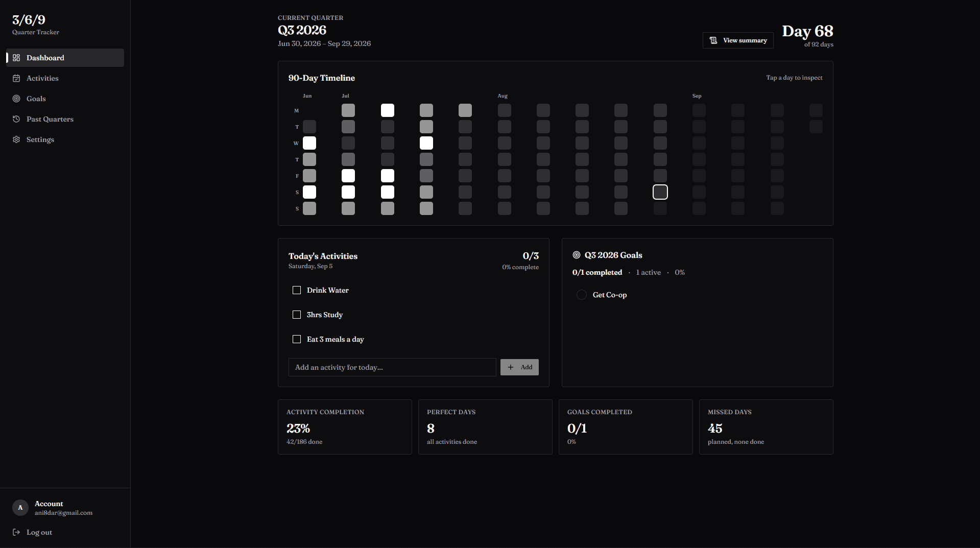Click the plus icon in the Add button

tap(511, 367)
